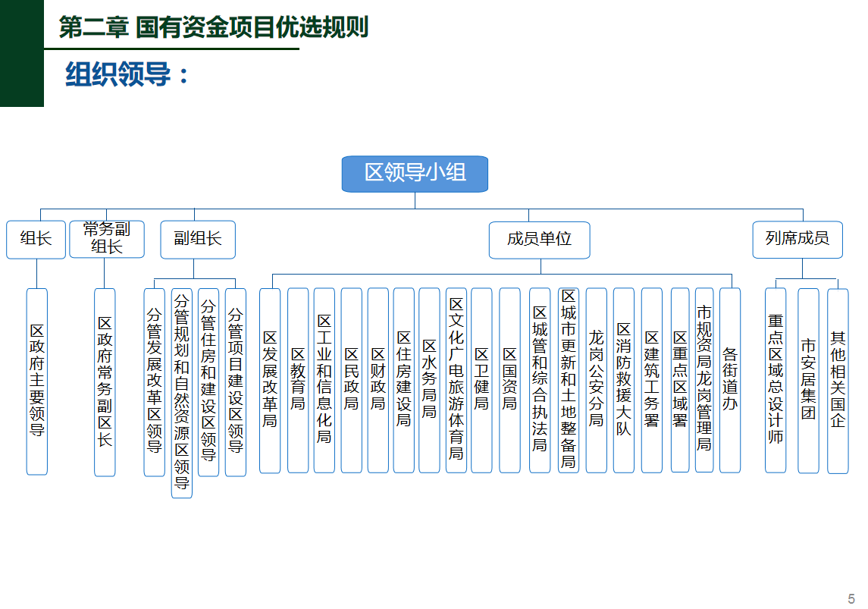Select the 区文化广电旅游体育局 box

point(456,380)
